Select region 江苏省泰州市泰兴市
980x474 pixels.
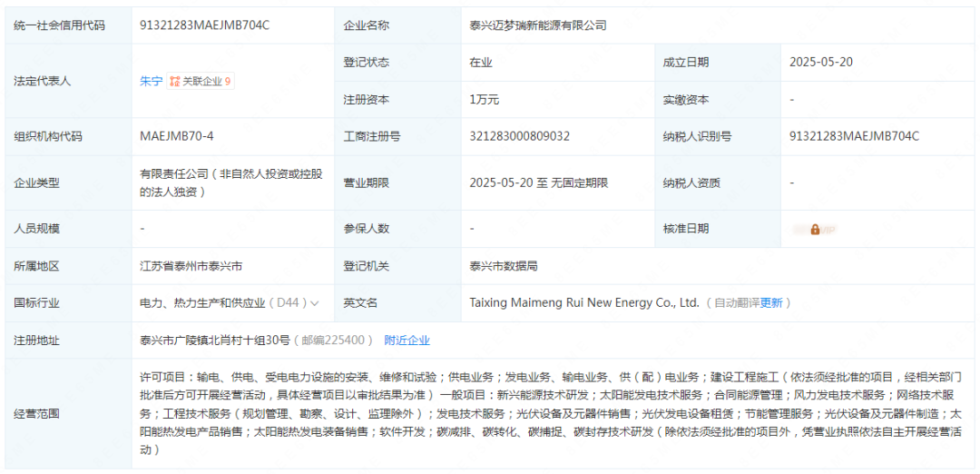coord(191,266)
